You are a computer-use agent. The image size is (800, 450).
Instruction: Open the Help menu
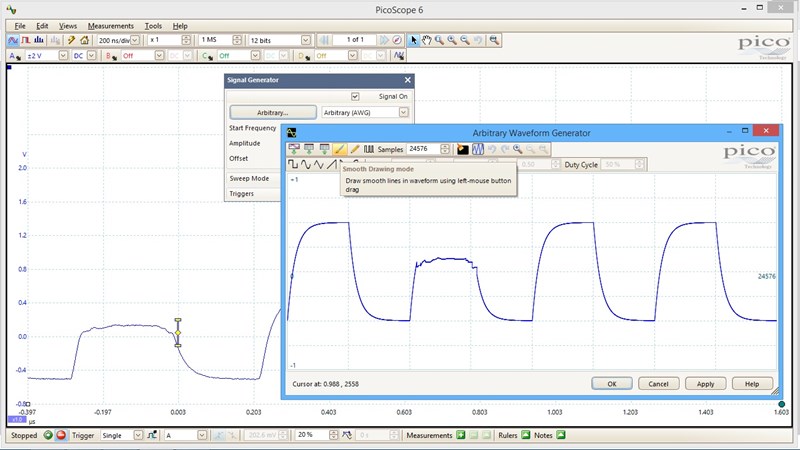[x=180, y=26]
